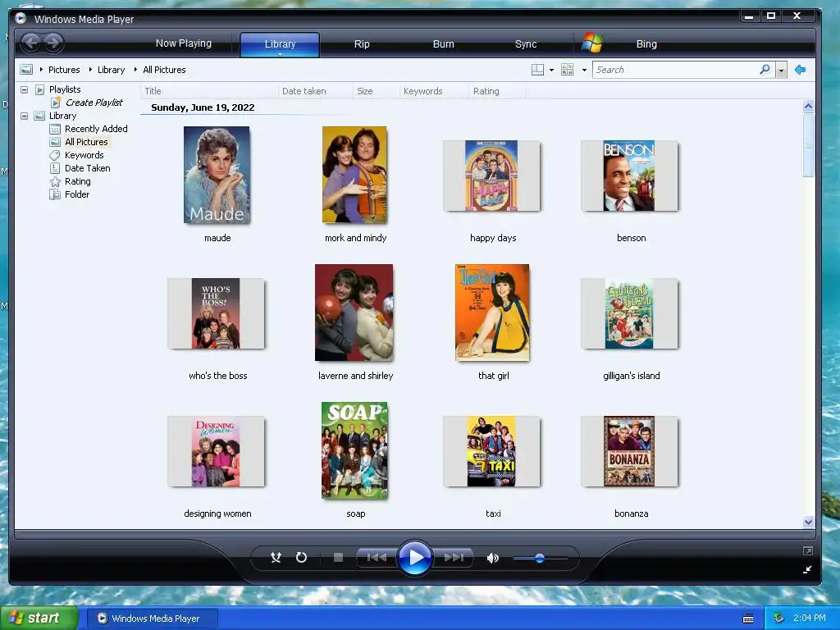Collapse the Playlists tree node
Viewport: 840px width, 630px height.
[x=24, y=89]
